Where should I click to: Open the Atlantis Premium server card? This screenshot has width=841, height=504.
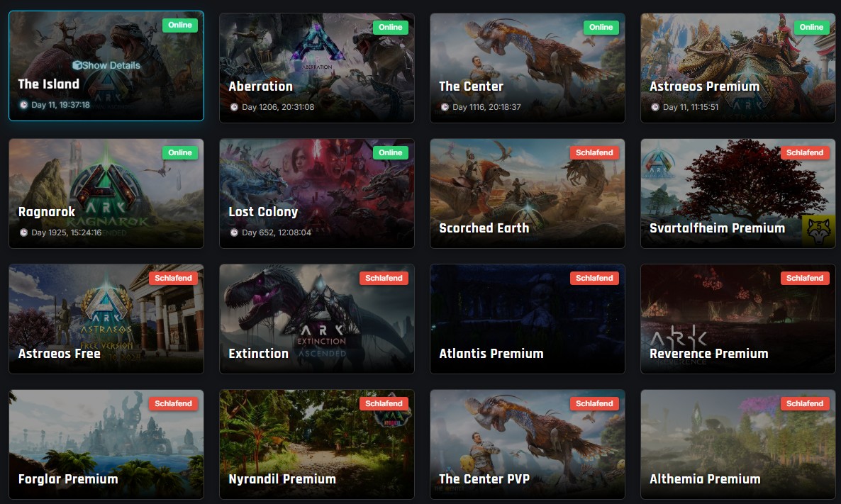528,318
